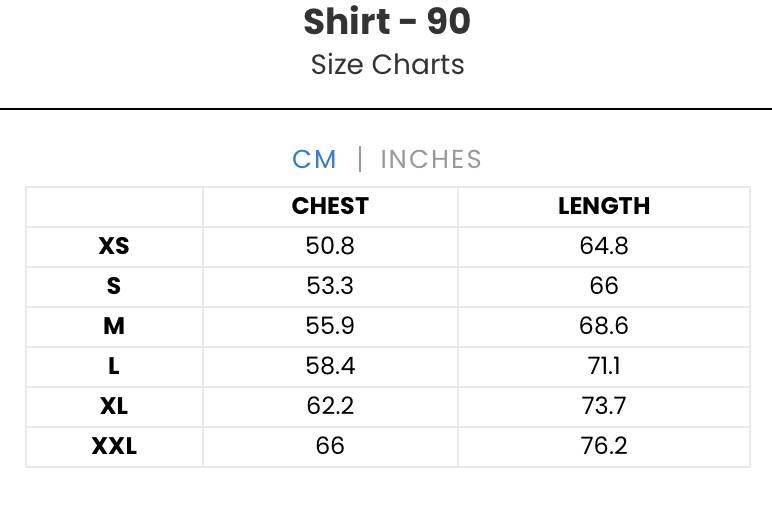Select the CM unit tab
Screen dimensions: 772x527
(314, 159)
